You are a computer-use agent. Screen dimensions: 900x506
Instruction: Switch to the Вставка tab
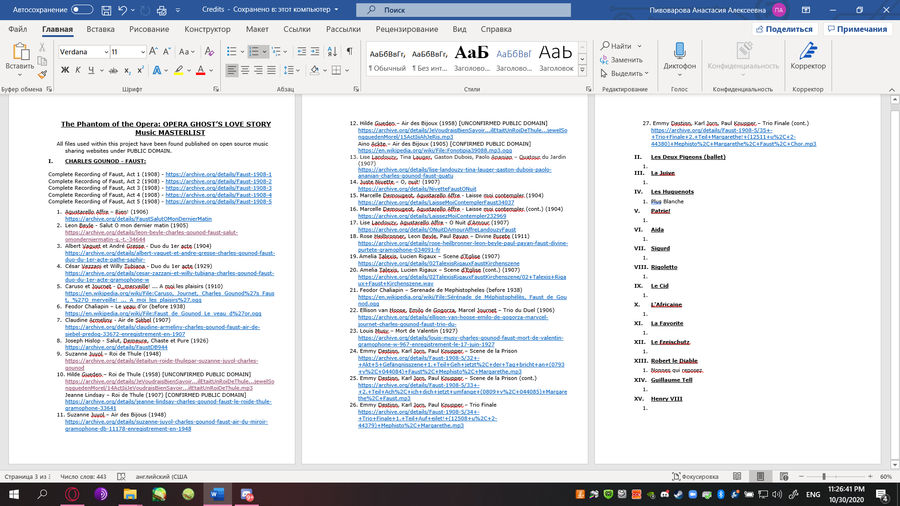pos(100,29)
